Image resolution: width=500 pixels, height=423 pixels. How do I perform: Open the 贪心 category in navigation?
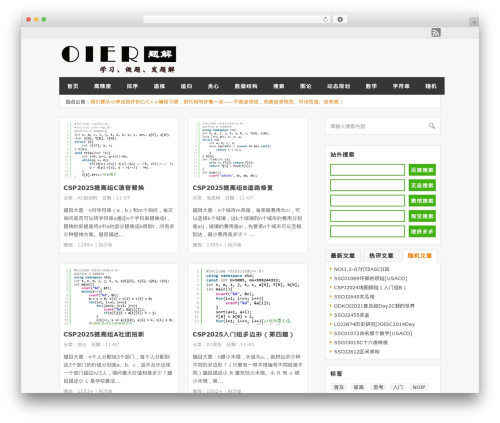click(213, 86)
